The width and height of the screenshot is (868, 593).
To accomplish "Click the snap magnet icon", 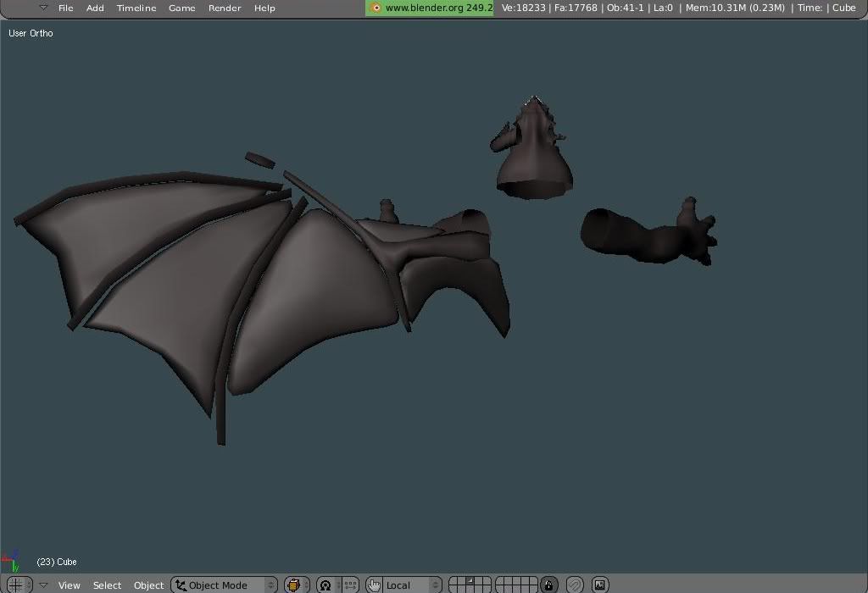I will [x=576, y=585].
